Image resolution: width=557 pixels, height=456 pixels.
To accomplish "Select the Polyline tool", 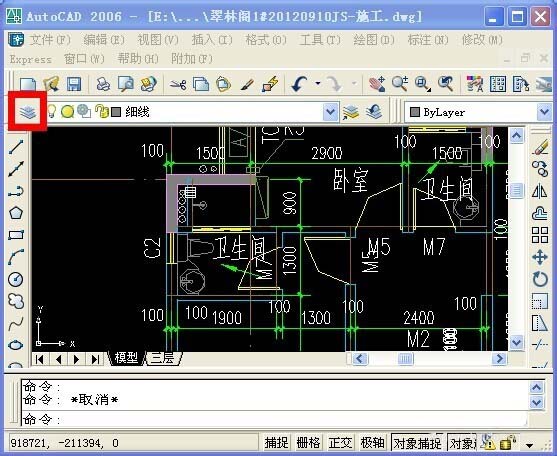I will click(x=16, y=191).
